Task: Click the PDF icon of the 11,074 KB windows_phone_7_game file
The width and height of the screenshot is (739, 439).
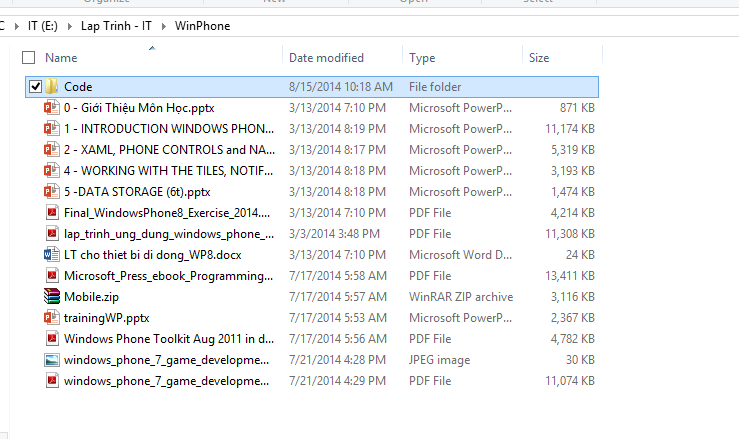Action: [x=52, y=381]
